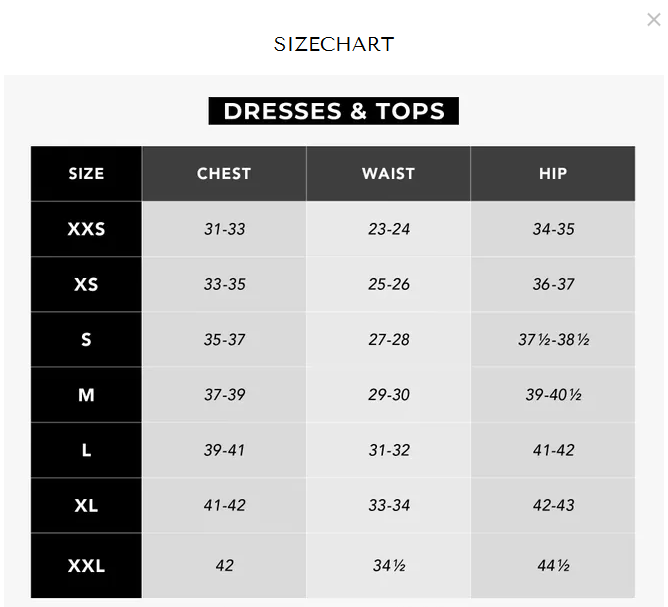The width and height of the screenshot is (668, 607).
Task: Click waist measurement 27-28 cell
Action: [389, 339]
